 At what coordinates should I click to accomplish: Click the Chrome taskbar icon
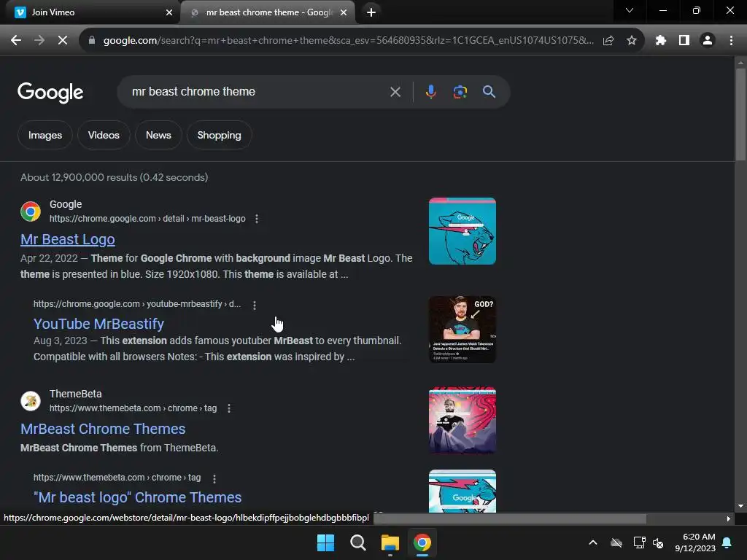click(422, 542)
